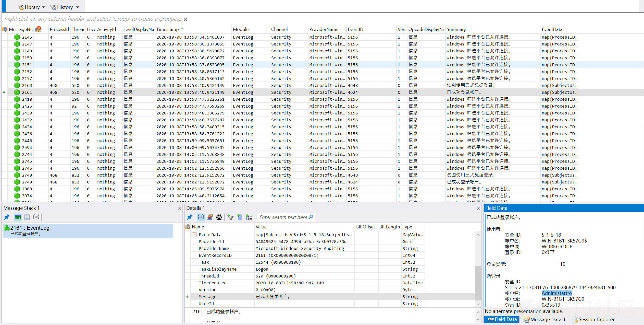This screenshot has width=644, height=325.
Task: Select the green message icon of row 2749
Action: click(x=17, y=182)
